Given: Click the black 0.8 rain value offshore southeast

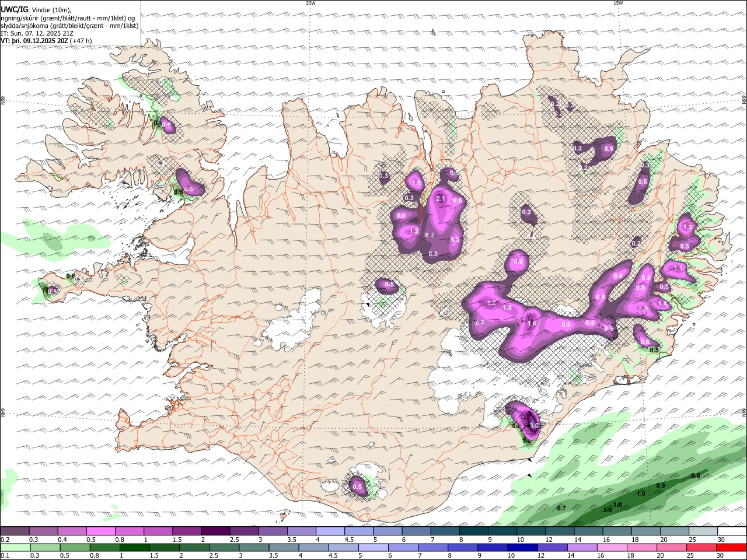Looking at the screenshot, I should tap(696, 476).
